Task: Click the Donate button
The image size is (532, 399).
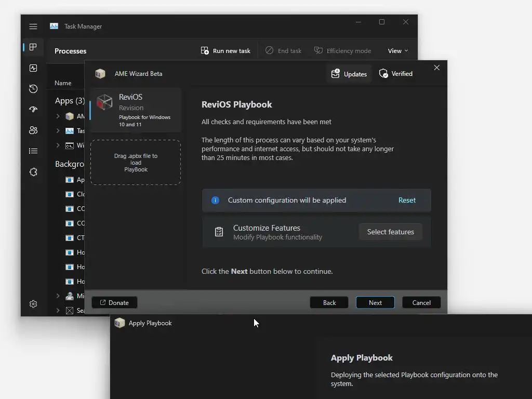Action: [x=115, y=303]
